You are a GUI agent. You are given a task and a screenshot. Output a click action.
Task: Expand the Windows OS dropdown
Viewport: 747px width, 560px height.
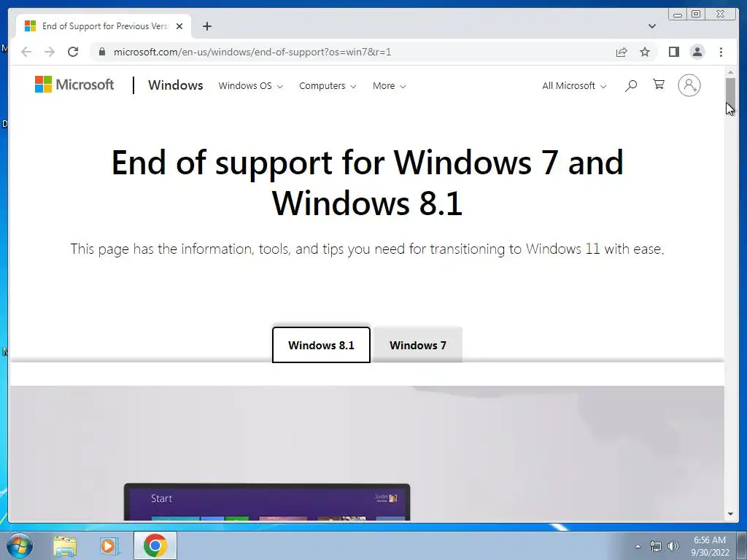point(251,86)
